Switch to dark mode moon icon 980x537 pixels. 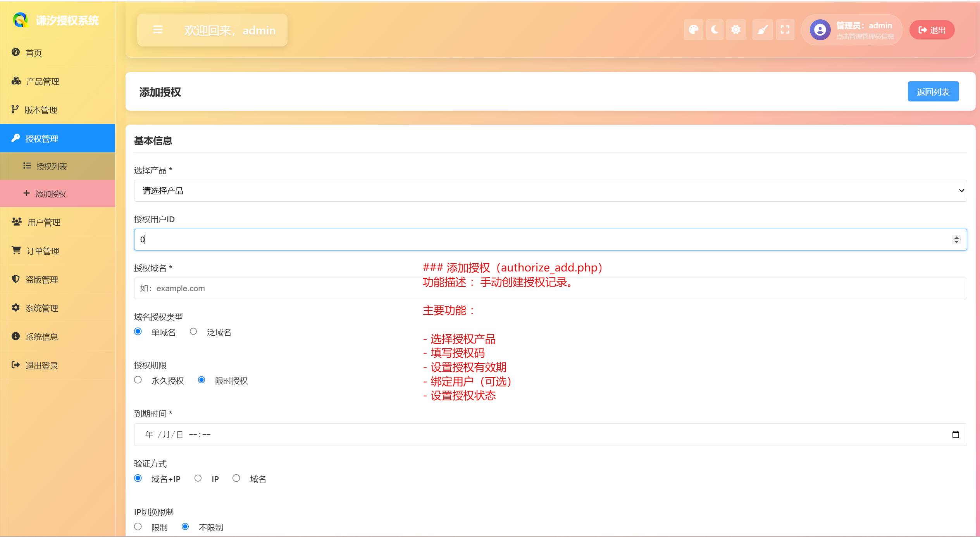coord(715,30)
